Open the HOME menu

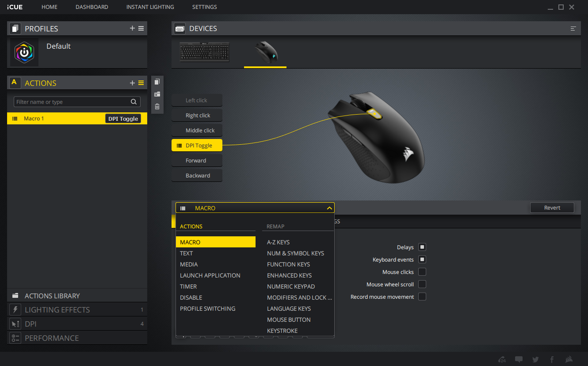(50, 7)
